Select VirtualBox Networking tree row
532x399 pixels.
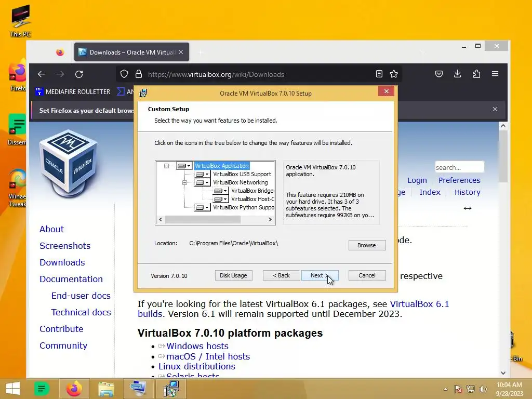240,182
